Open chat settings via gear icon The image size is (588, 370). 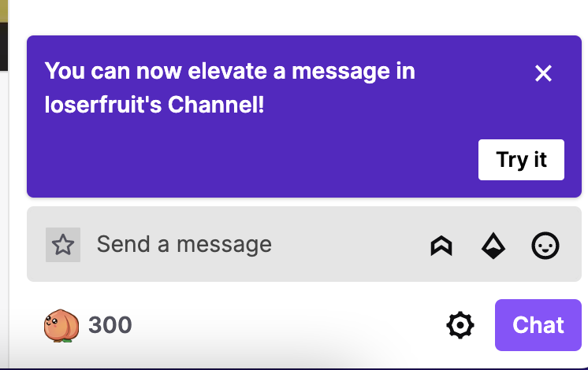(460, 325)
